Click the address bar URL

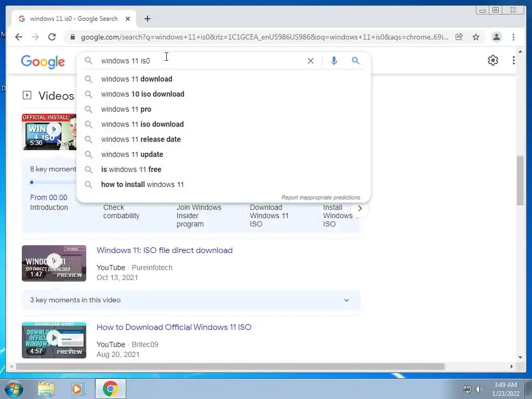click(264, 37)
